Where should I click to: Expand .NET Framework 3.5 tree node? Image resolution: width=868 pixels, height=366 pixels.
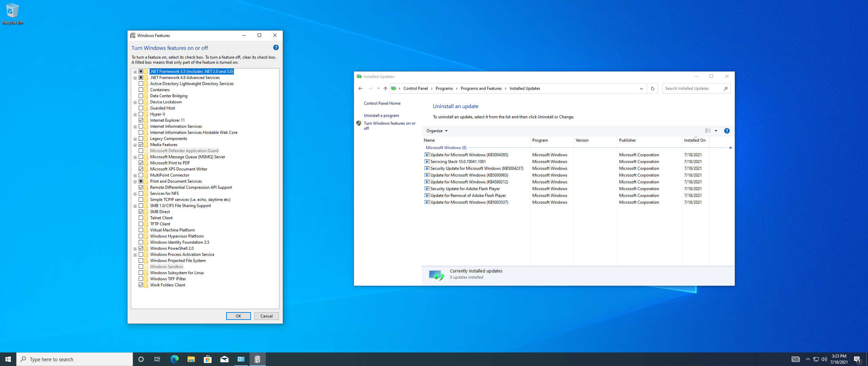[x=135, y=72]
